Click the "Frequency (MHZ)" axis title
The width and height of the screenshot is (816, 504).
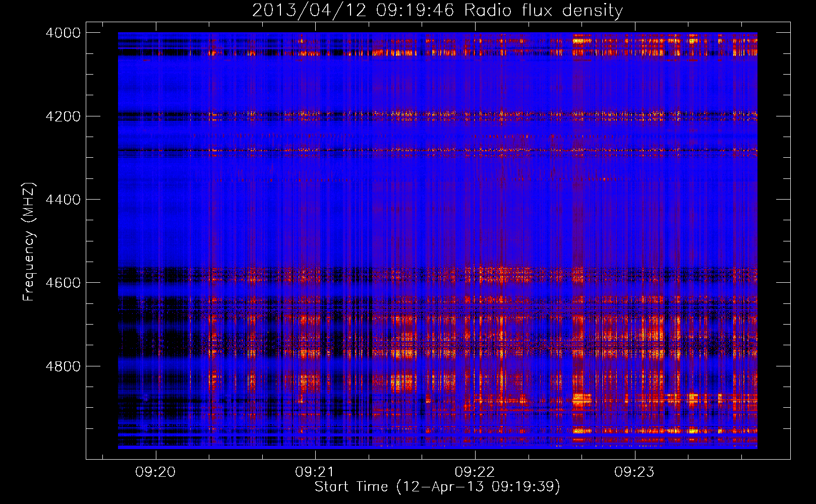point(29,242)
